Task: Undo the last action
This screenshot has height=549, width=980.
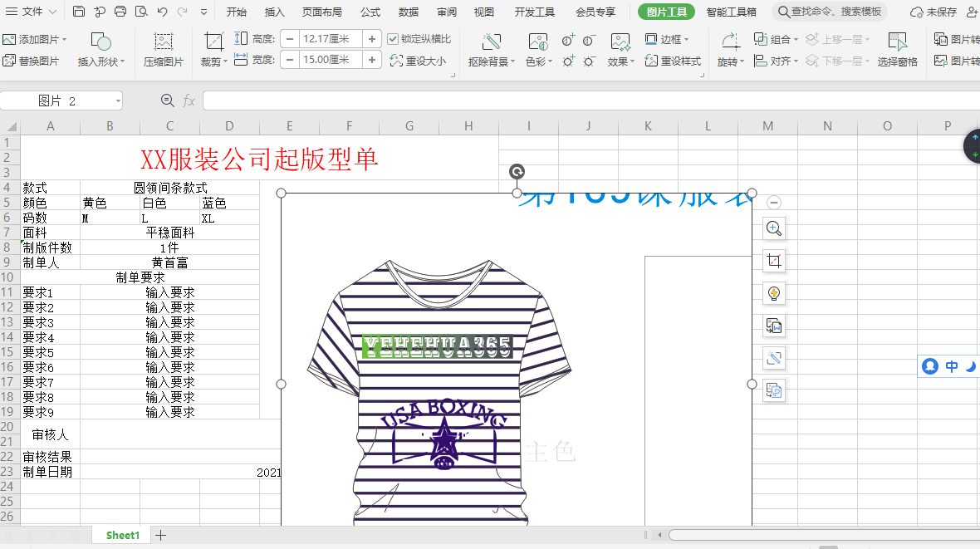Action: (163, 12)
